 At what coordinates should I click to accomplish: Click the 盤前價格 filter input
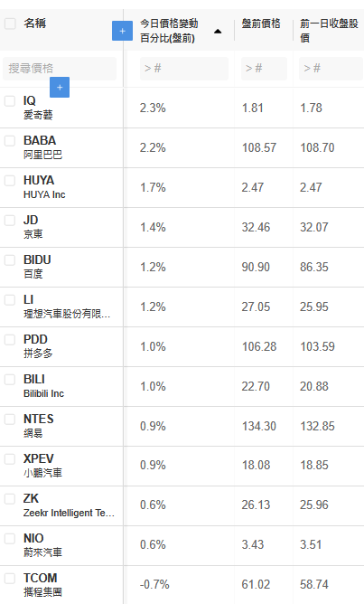pyautogui.click(x=264, y=69)
